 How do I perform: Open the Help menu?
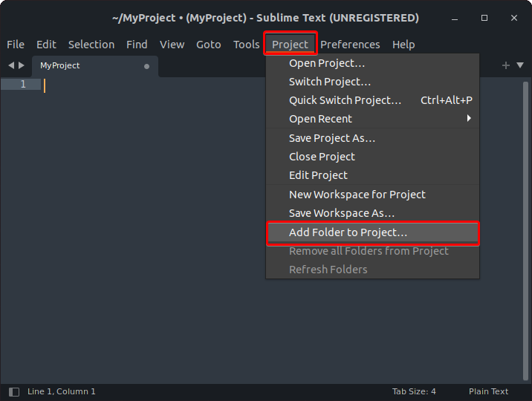click(x=403, y=45)
